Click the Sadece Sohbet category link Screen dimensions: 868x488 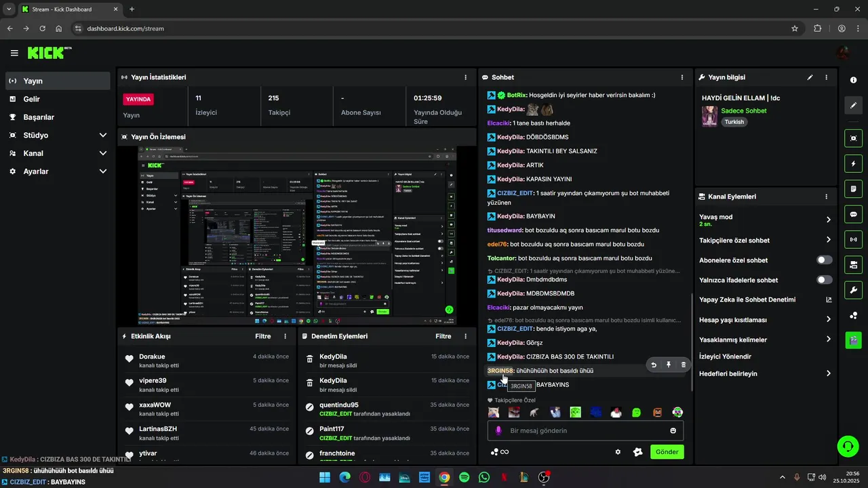(743, 110)
